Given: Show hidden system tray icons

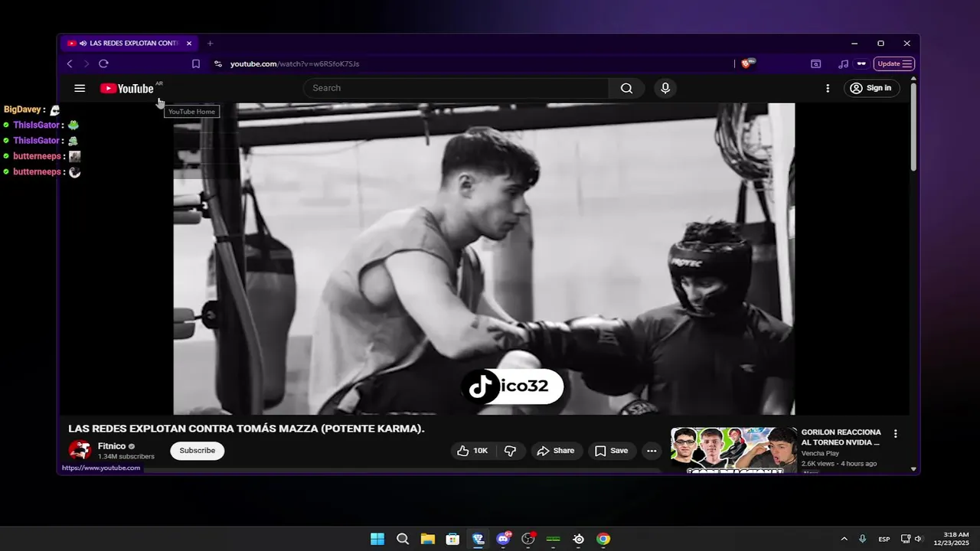Looking at the screenshot, I should pos(844,539).
